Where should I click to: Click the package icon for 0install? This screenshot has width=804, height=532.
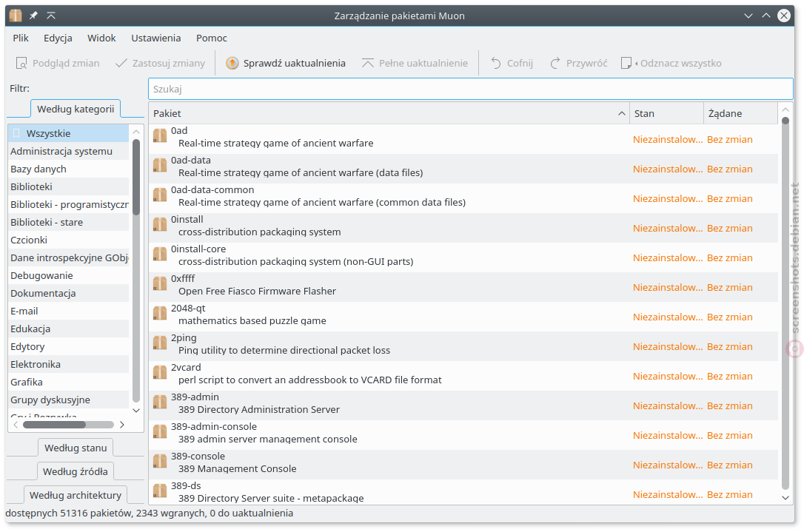click(x=160, y=224)
